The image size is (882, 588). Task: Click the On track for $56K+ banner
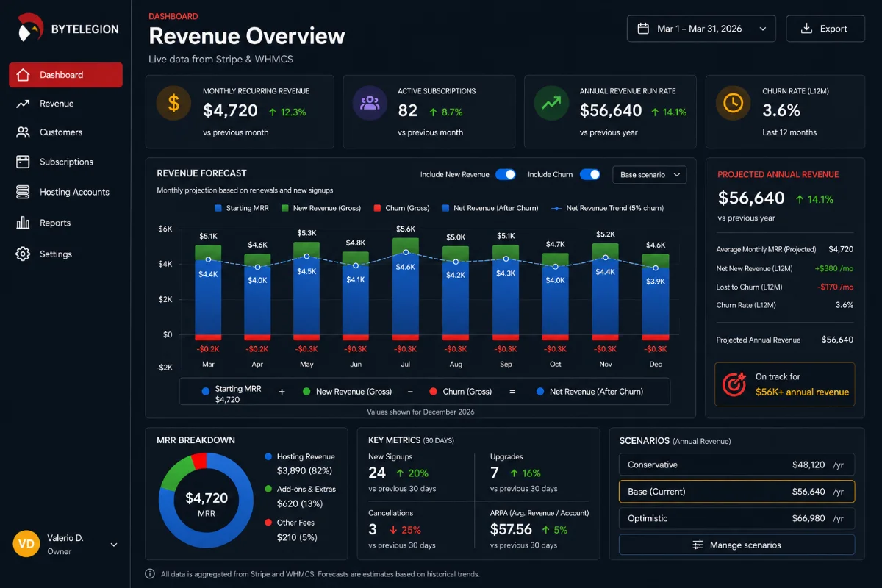coord(784,384)
